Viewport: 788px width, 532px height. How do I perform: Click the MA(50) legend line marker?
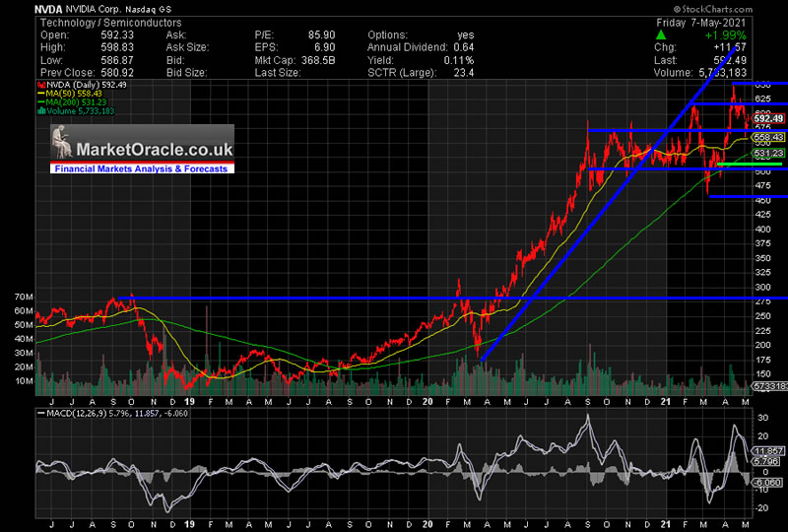click(38, 93)
